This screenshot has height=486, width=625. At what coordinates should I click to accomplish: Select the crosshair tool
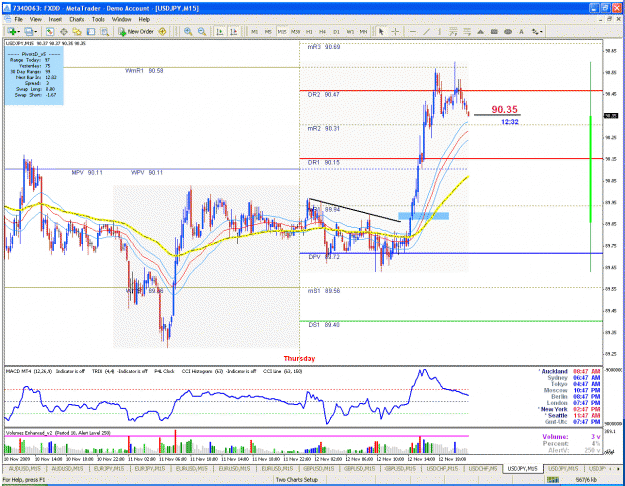pos(395,31)
